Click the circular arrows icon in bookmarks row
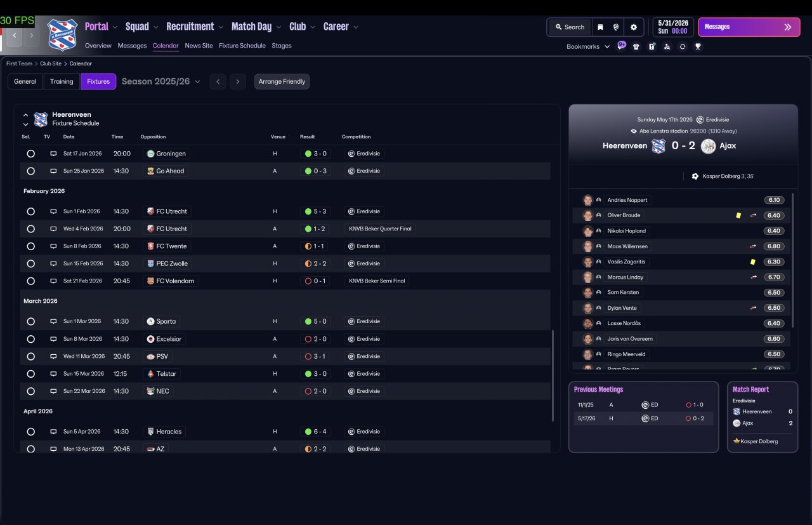 click(683, 46)
